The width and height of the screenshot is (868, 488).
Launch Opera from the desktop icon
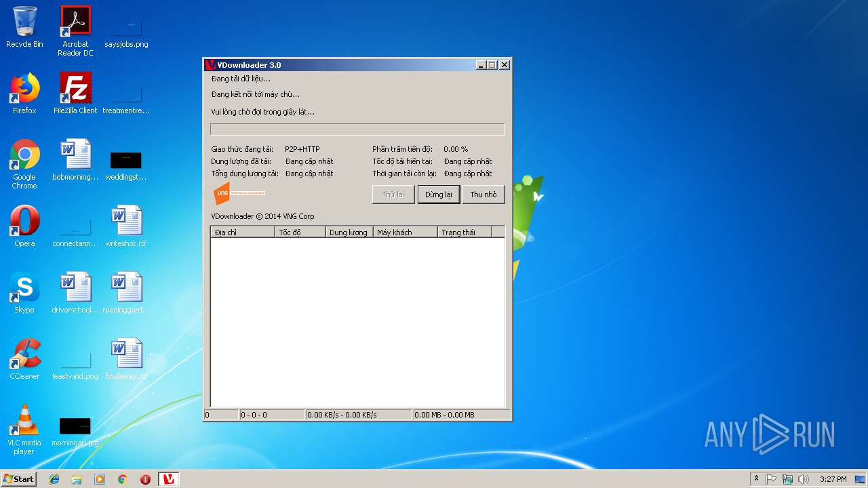coord(24,226)
